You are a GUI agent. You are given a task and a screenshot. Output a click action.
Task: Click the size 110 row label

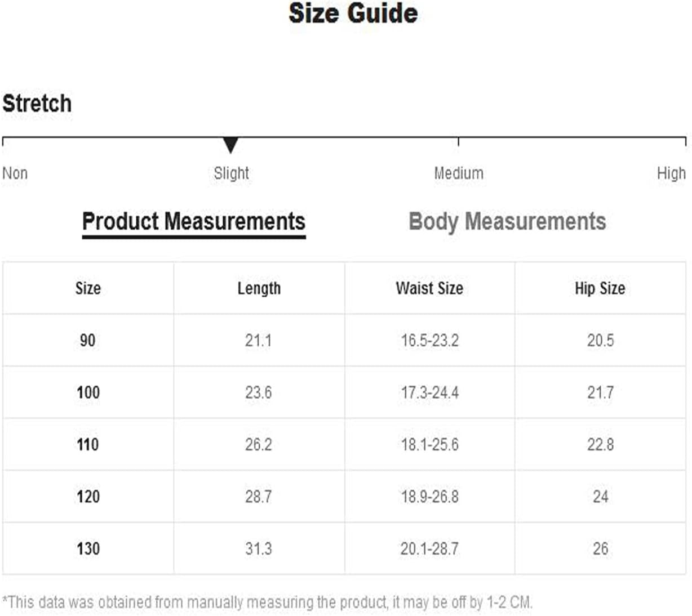88,444
